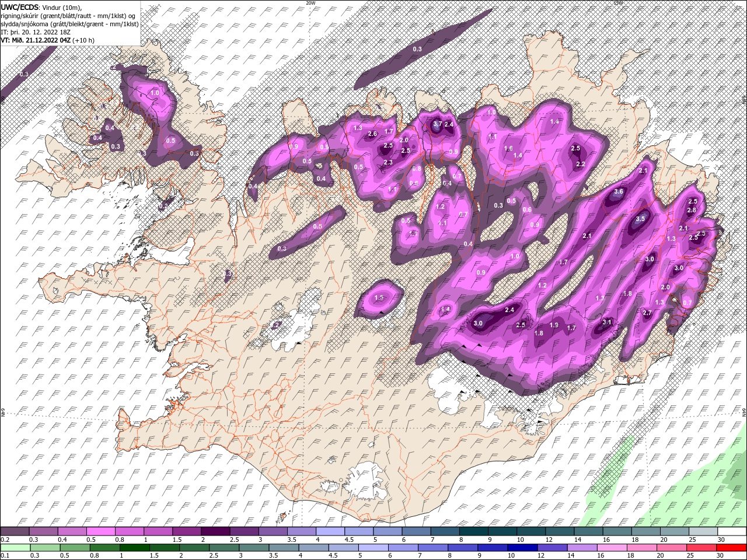Screen dimensions: 747x560
Task: Click the bright pink 0.5 swatch in snow legend
Action: point(102,531)
